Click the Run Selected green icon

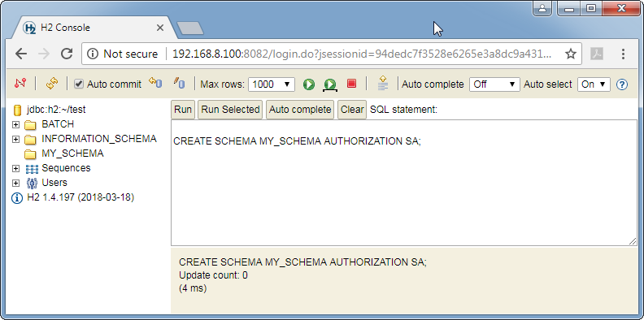point(330,84)
